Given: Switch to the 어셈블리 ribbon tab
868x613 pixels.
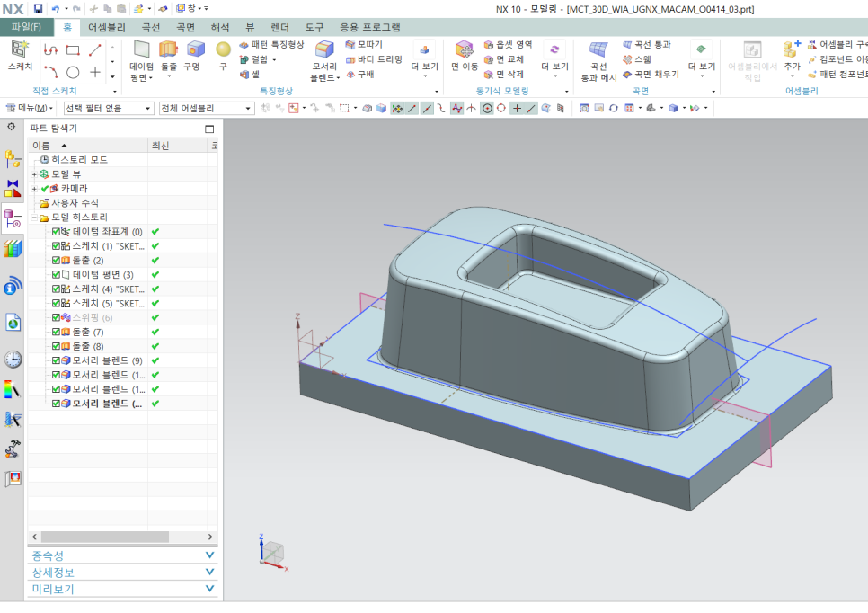Looking at the screenshot, I should point(107,27).
